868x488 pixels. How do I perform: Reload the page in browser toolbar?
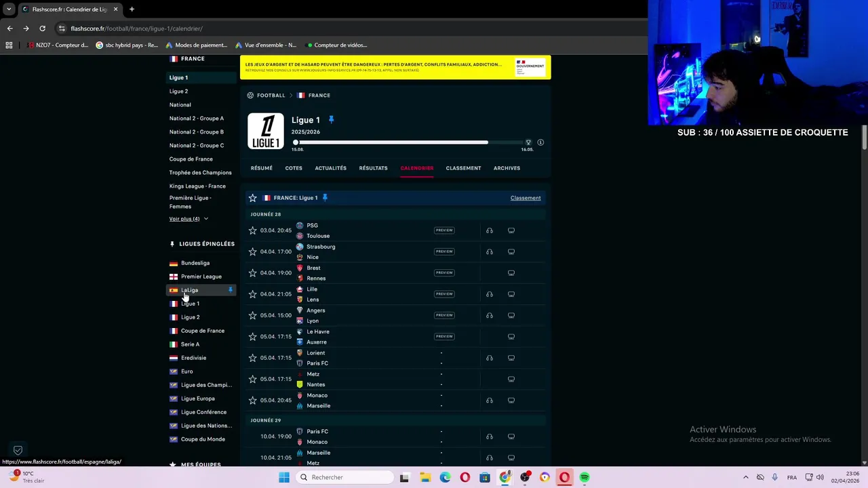pos(42,28)
